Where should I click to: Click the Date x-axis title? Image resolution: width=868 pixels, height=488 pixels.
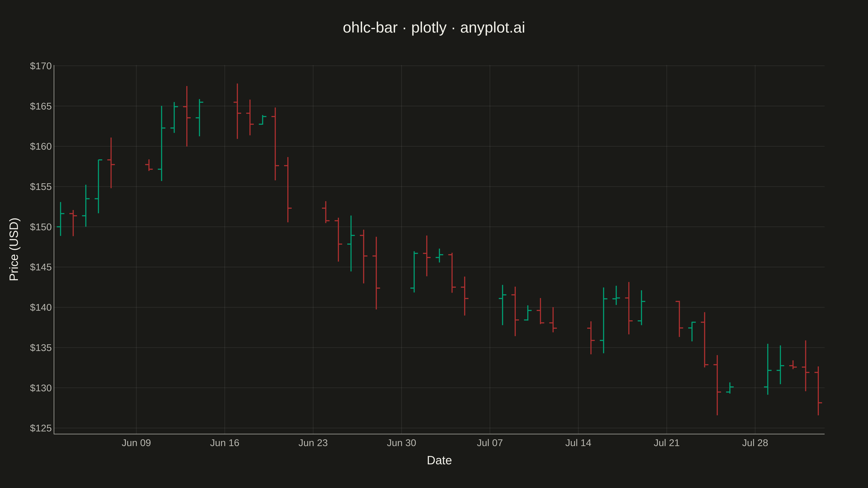click(439, 460)
